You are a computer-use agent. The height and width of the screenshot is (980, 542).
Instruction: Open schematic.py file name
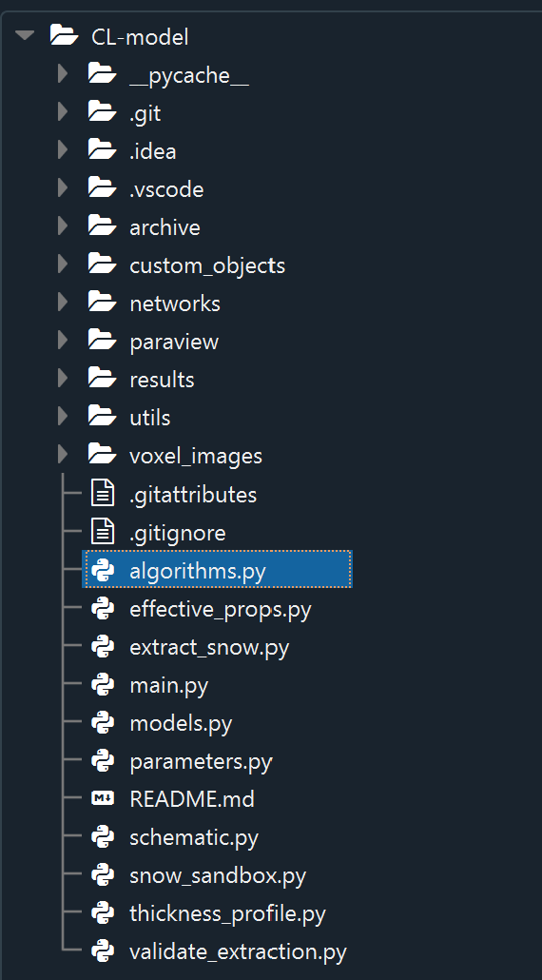pos(194,839)
